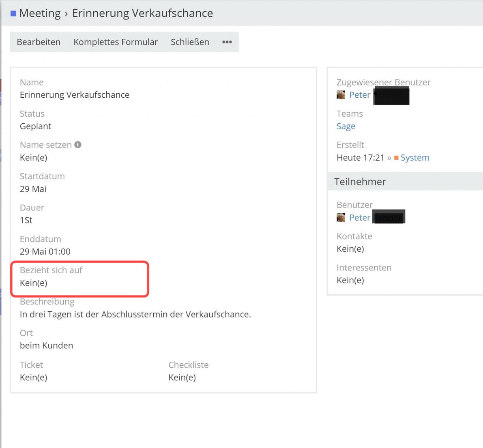
Task: Open attendee Peter link under Benutzer
Action: click(x=360, y=218)
